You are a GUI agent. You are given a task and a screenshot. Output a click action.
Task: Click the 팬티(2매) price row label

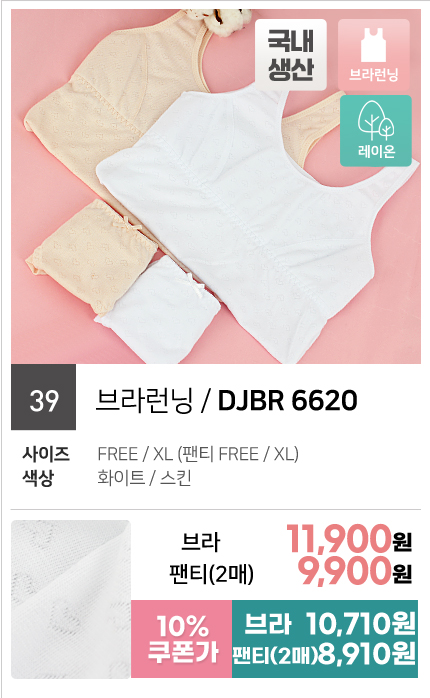pos(211,573)
